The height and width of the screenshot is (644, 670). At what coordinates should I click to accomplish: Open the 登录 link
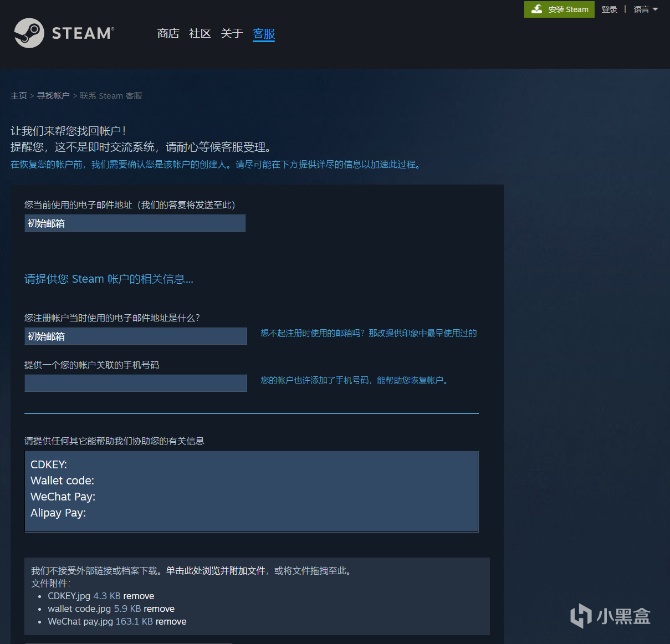609,9
